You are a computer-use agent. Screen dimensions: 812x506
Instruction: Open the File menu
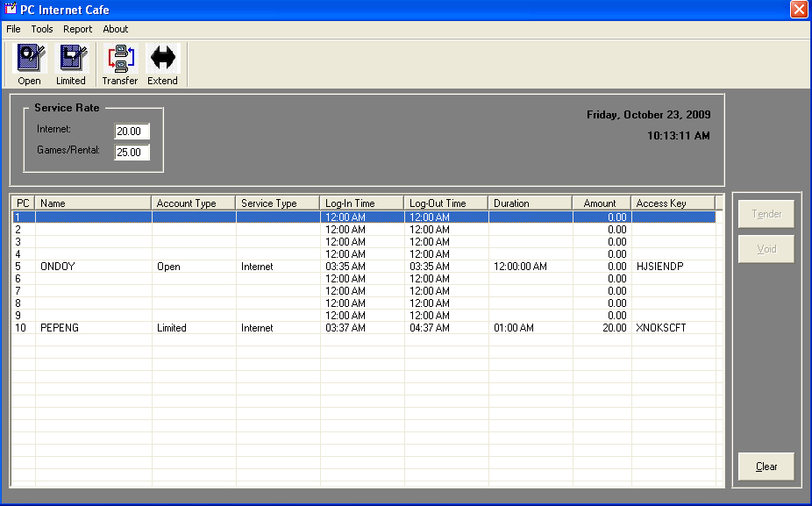click(x=13, y=29)
